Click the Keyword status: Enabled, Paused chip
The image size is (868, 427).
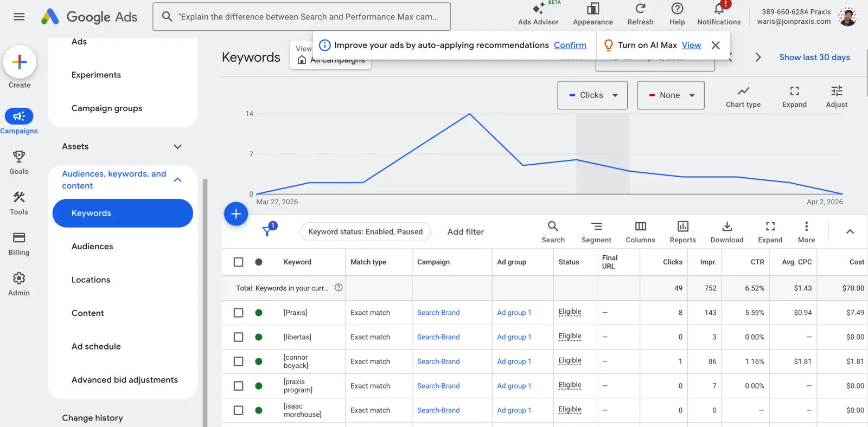[365, 232]
